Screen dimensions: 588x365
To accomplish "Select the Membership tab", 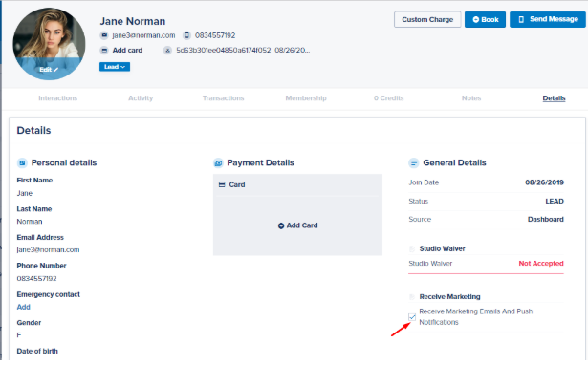I will pyautogui.click(x=306, y=98).
